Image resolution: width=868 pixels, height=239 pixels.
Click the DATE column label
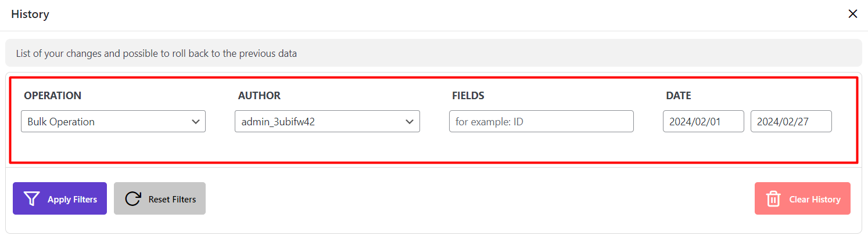pyautogui.click(x=679, y=96)
